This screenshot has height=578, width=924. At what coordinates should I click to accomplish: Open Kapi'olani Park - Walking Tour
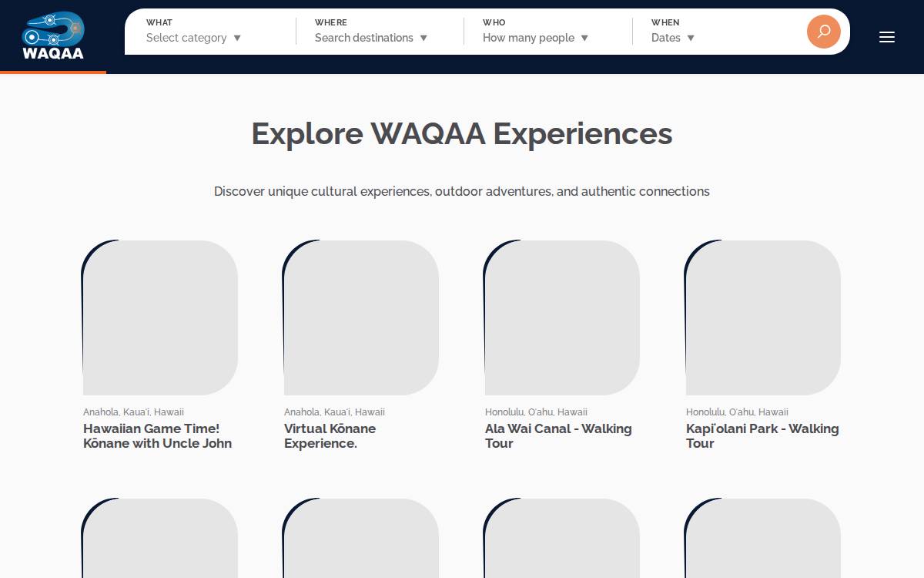(x=762, y=436)
